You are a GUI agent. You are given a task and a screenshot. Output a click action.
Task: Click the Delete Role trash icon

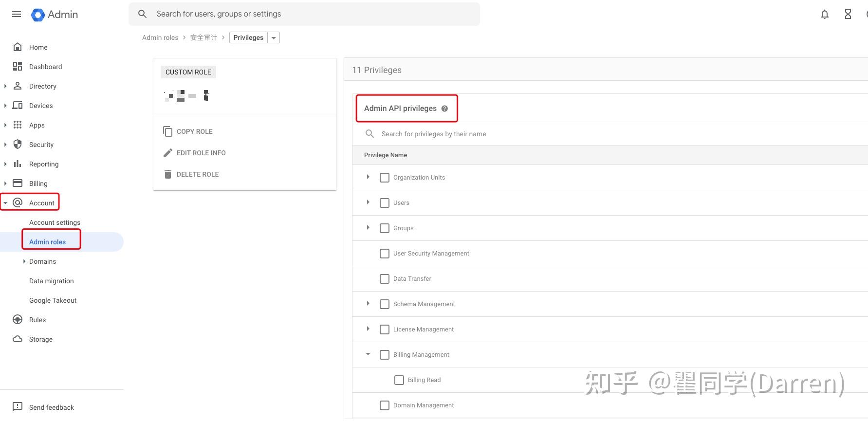coord(168,174)
